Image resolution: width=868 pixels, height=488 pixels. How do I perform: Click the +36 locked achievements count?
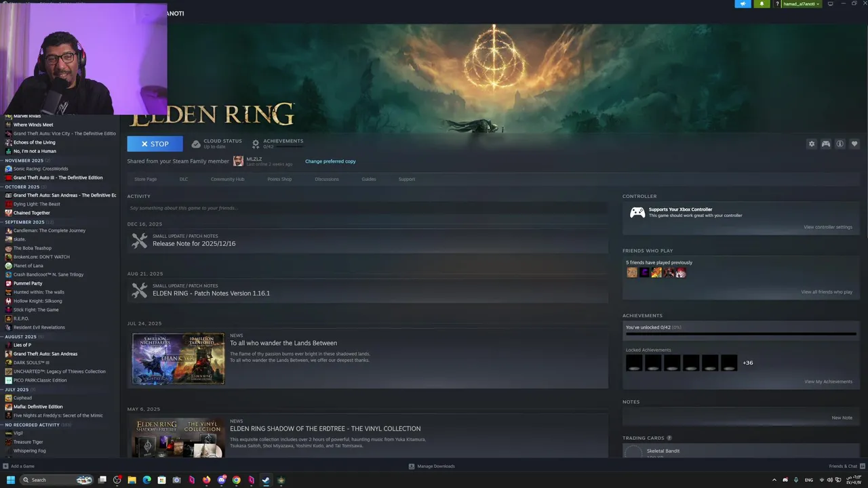748,363
